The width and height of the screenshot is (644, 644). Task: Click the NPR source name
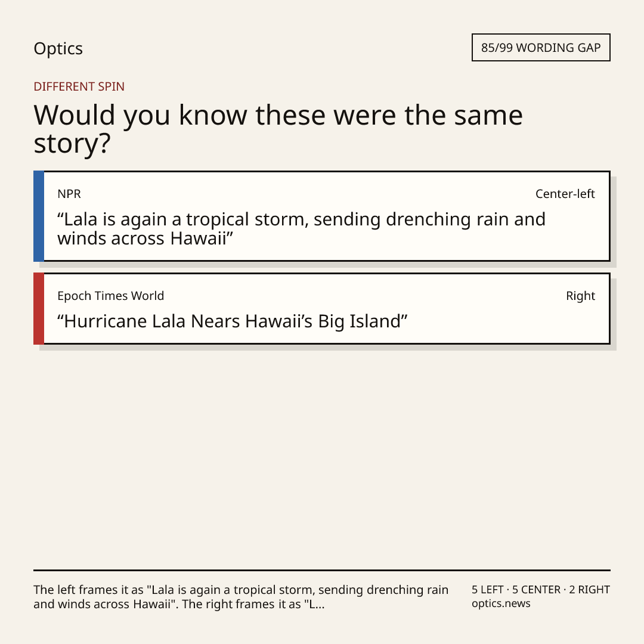point(69,194)
